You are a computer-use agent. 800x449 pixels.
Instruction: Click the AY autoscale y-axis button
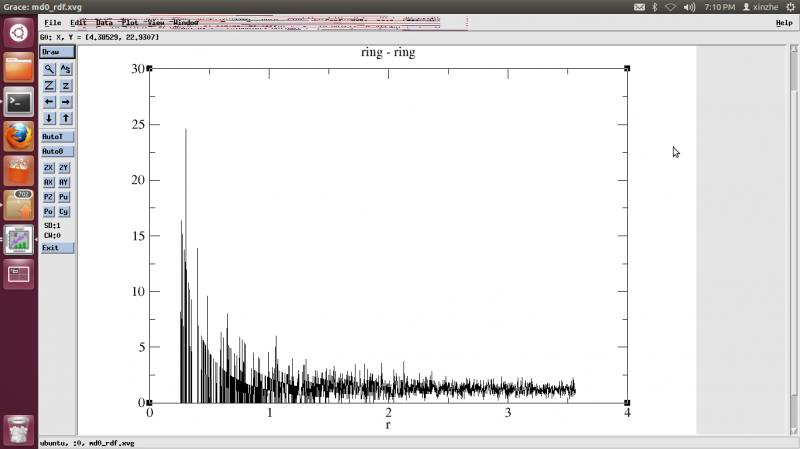tap(65, 183)
